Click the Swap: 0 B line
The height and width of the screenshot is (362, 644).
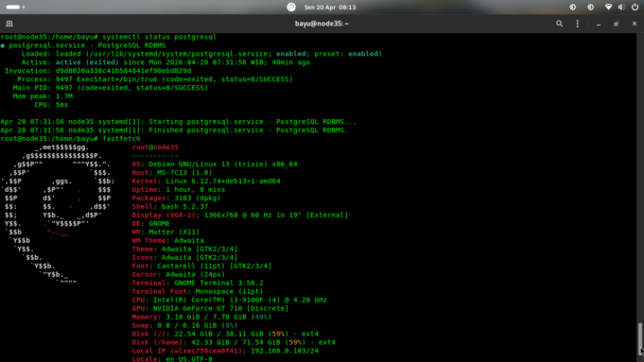[184, 325]
